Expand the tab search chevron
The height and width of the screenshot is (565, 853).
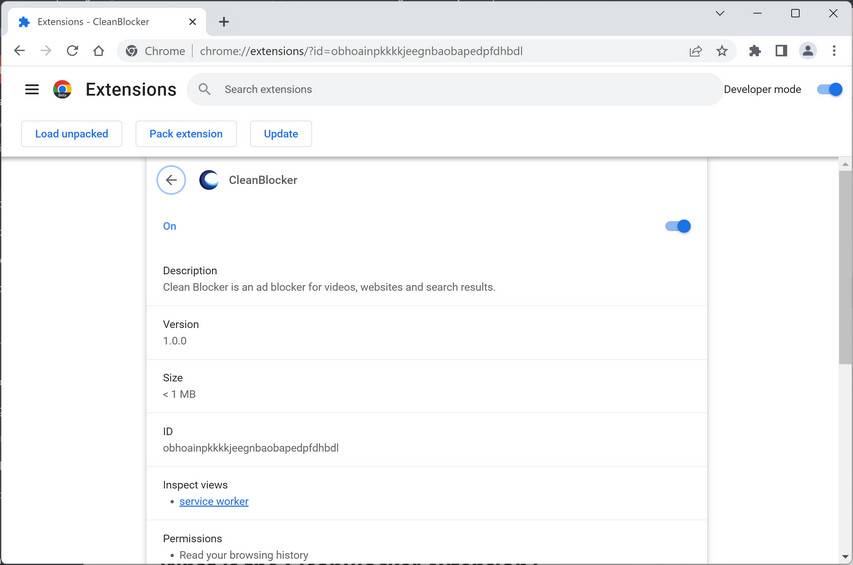[720, 14]
